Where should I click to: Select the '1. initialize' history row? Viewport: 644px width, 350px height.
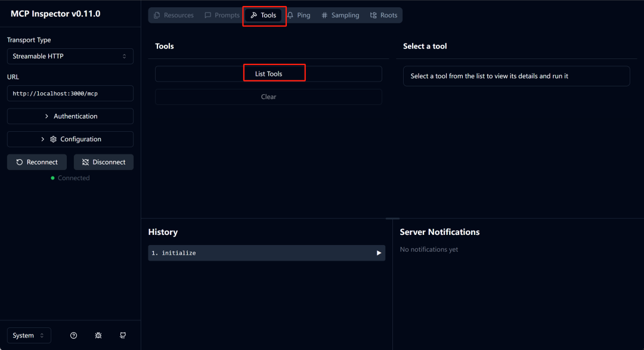(x=267, y=253)
